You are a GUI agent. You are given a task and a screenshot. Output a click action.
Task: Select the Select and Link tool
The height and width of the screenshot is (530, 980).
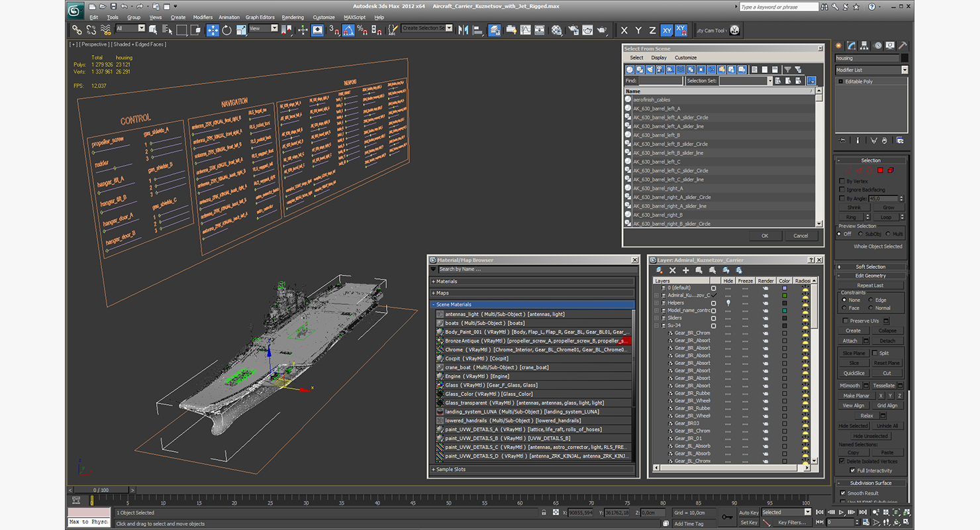pos(77,30)
